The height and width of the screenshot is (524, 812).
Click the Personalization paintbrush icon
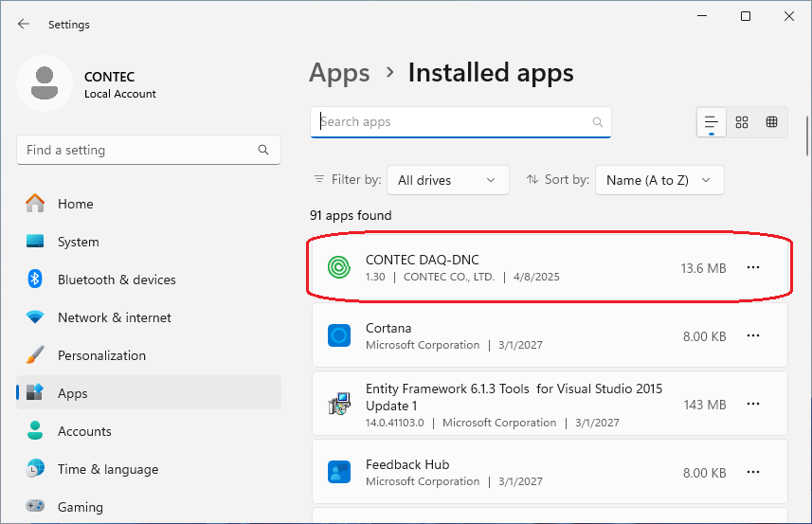pos(35,355)
